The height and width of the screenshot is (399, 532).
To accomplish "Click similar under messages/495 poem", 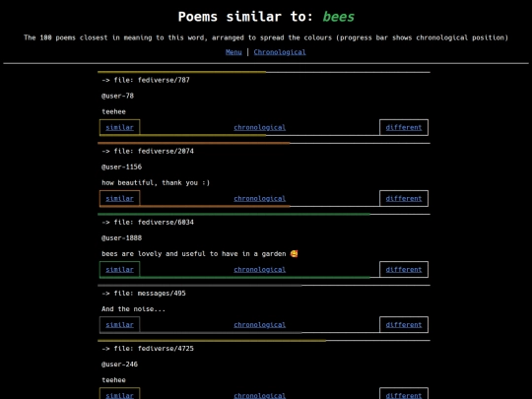I will click(120, 325).
